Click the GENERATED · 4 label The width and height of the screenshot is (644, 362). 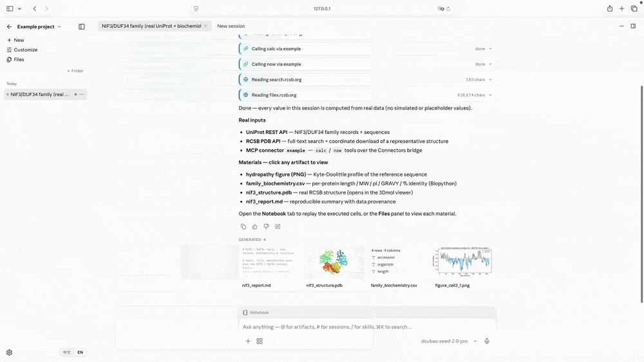click(252, 240)
